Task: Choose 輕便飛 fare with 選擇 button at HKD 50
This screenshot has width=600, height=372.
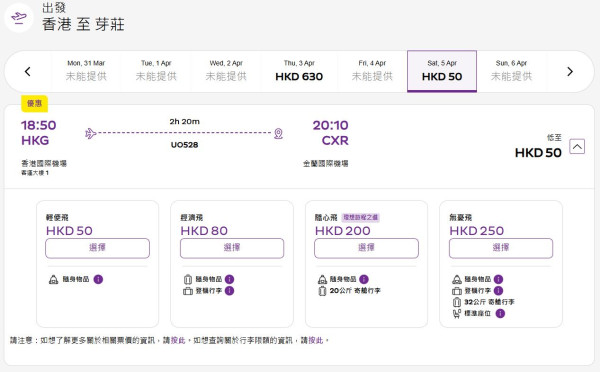Action: (x=97, y=248)
